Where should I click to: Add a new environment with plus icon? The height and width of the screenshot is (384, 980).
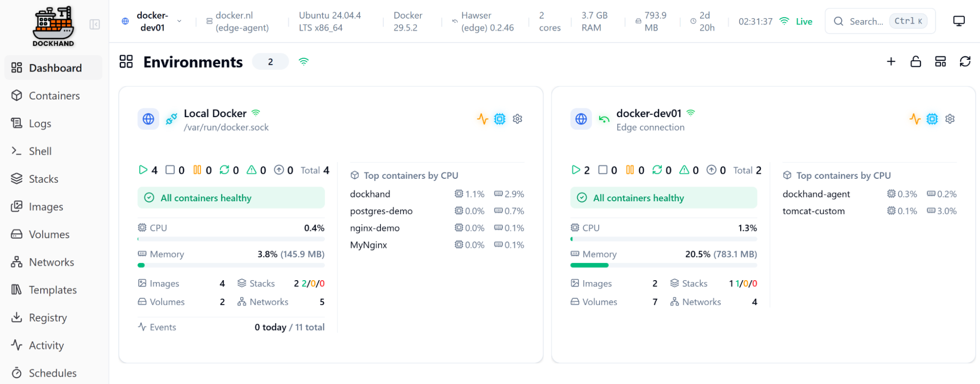tap(891, 62)
